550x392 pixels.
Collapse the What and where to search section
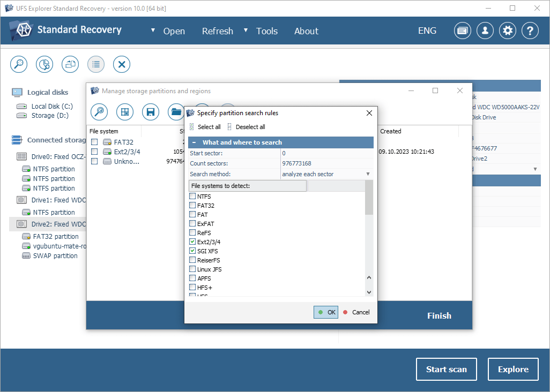tap(194, 142)
